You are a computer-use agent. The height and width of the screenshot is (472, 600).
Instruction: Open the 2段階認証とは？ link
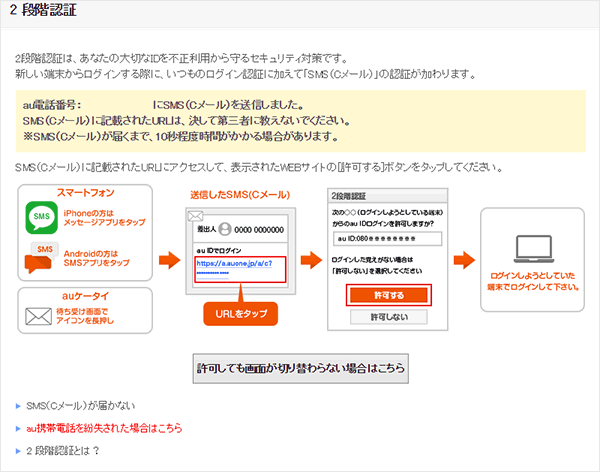(x=63, y=451)
